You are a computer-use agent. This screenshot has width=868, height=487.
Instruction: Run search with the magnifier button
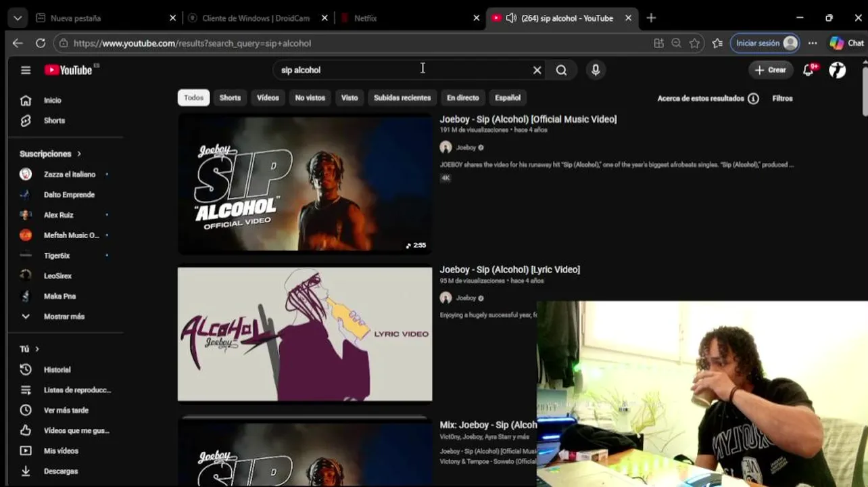(x=561, y=70)
